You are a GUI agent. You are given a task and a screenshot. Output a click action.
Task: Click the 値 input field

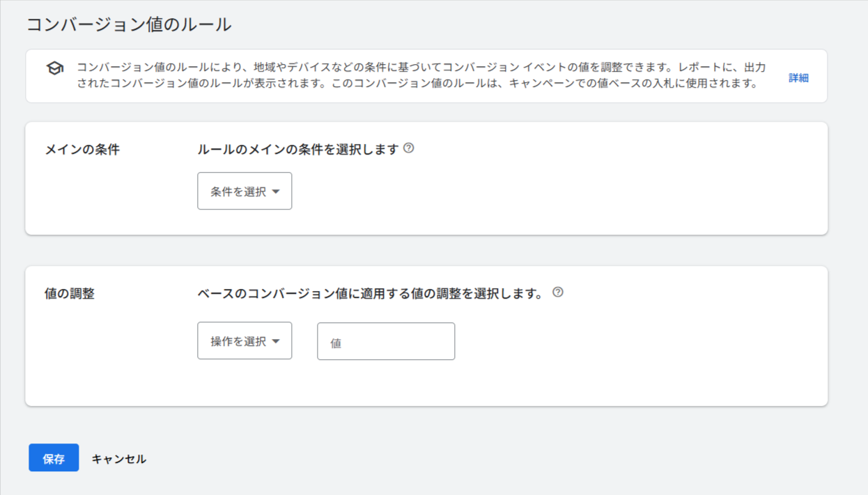[386, 341]
